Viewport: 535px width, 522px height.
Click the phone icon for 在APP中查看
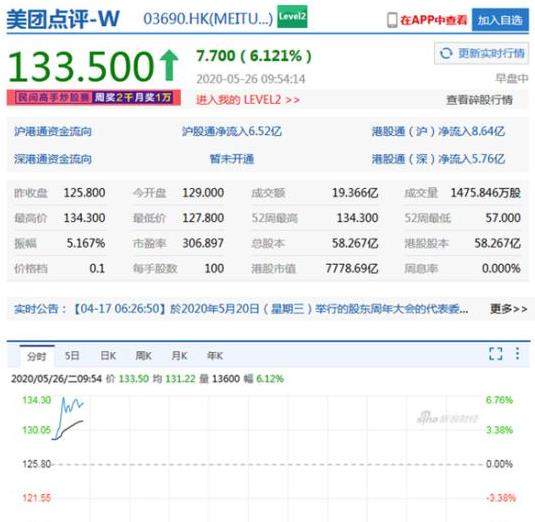click(x=392, y=20)
